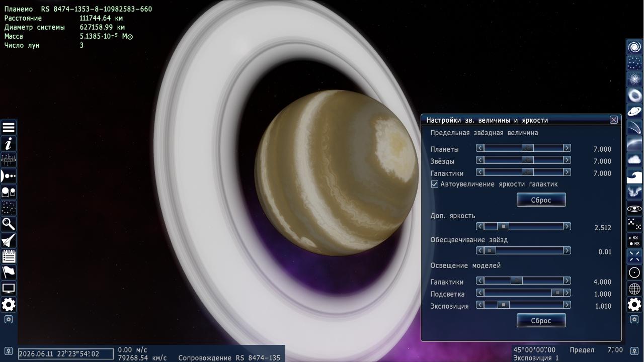644x362 pixels.
Task: Click Сброс under model lighting section
Action: tap(541, 321)
